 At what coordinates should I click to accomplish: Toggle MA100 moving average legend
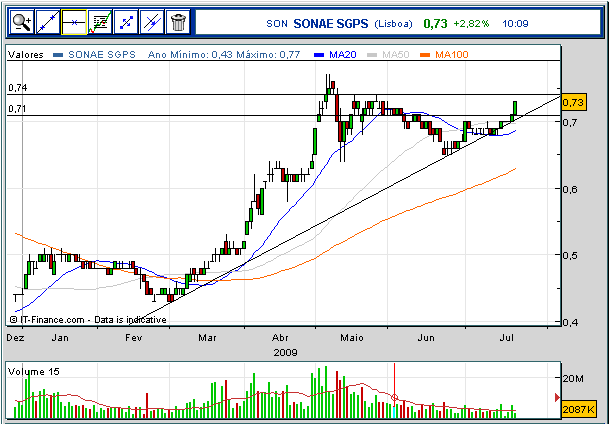click(x=444, y=54)
